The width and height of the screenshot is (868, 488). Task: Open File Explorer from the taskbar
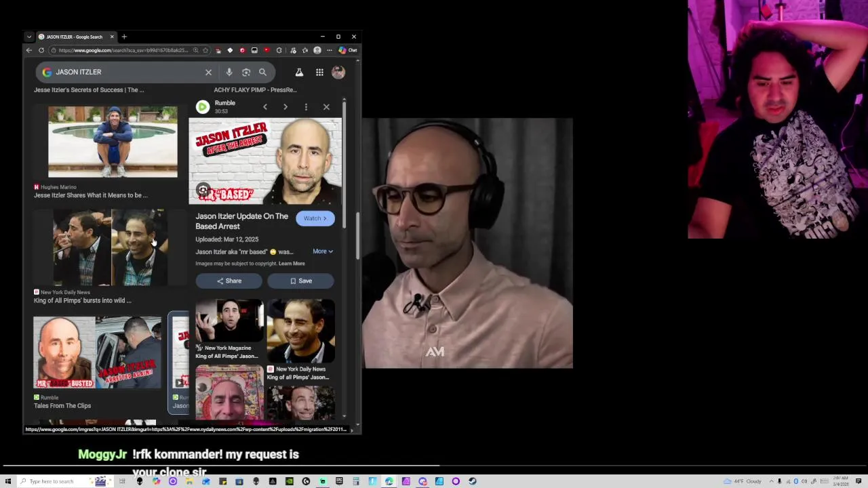(189, 481)
